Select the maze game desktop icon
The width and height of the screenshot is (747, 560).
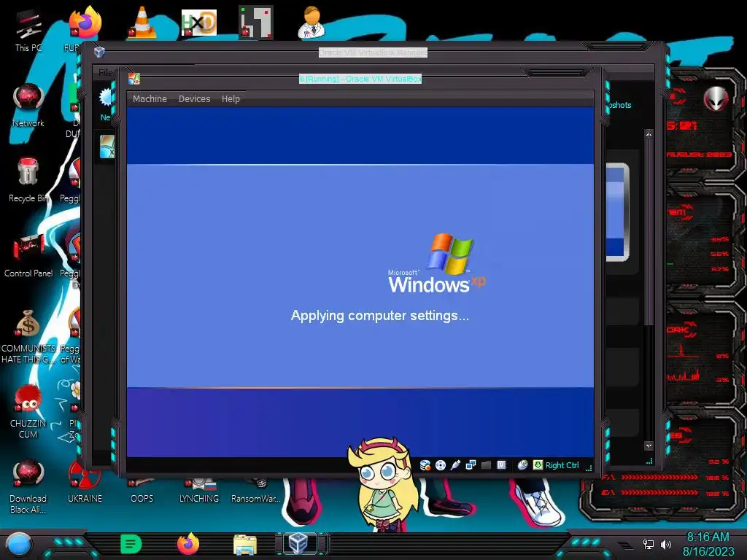coord(256,22)
